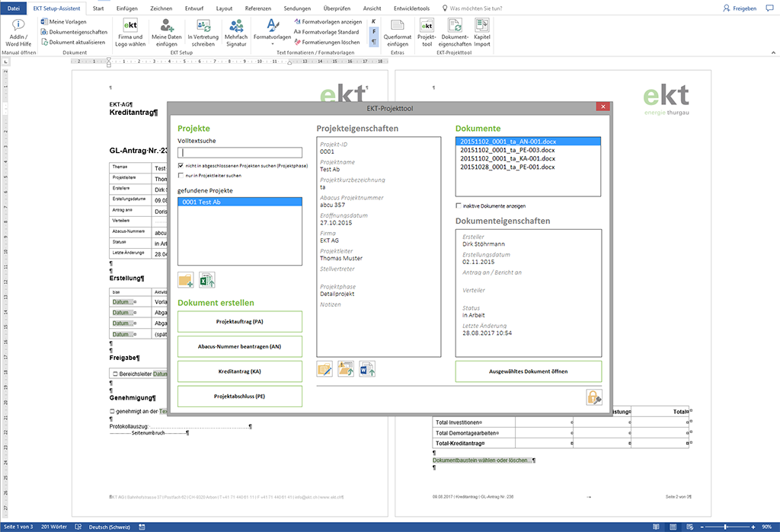Open Mehrfach Signatur tool
This screenshot has width=780, height=532.
tap(236, 33)
